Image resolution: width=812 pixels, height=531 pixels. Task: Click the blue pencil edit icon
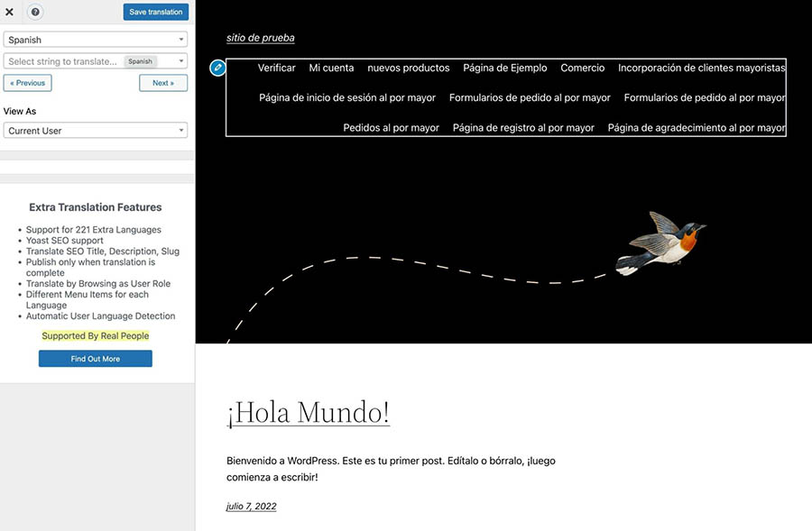tap(217, 68)
